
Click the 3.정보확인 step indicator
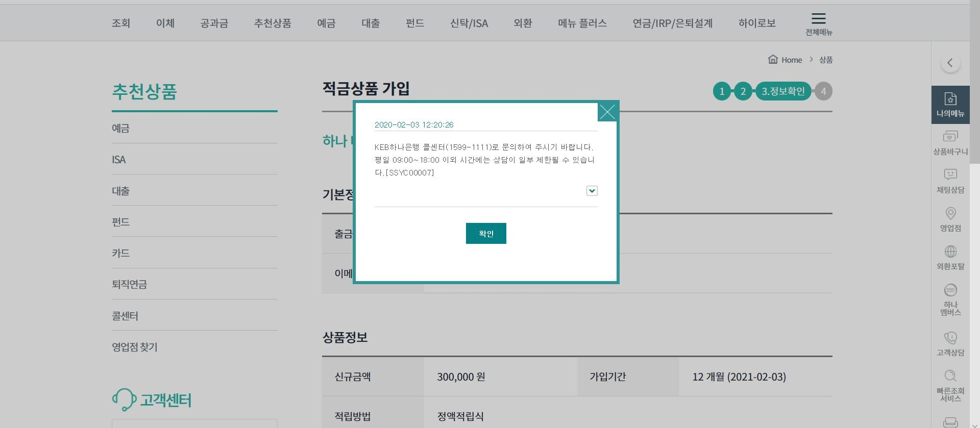(783, 91)
